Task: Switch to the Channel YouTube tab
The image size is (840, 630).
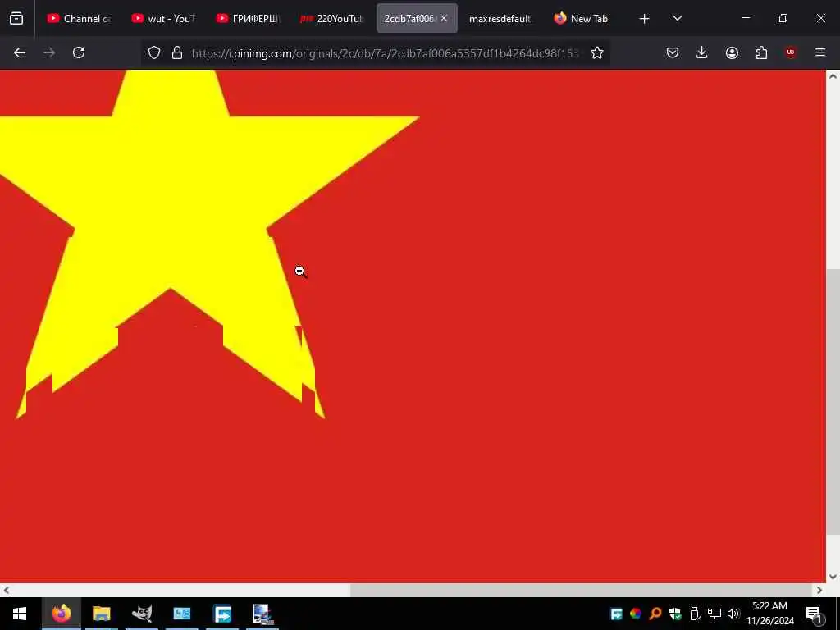Action: tap(79, 18)
